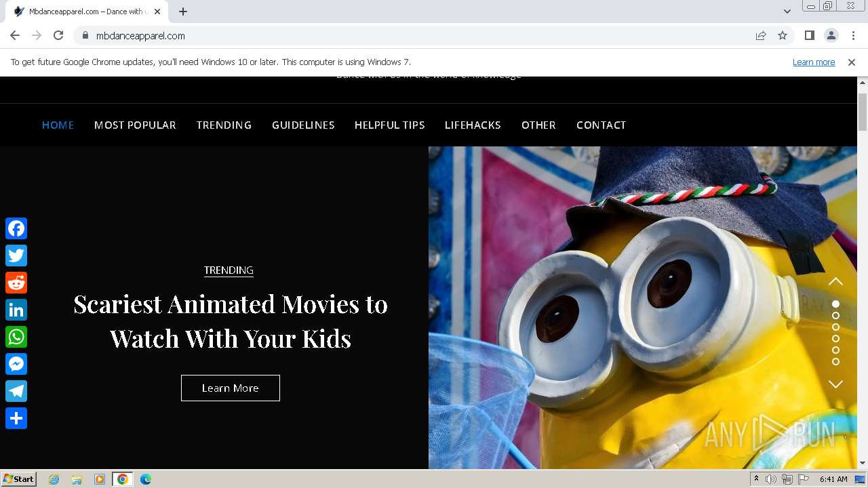Viewport: 868px width, 488px height.
Task: Select the Mbdanceapparel.com browser tab
Action: (x=86, y=12)
